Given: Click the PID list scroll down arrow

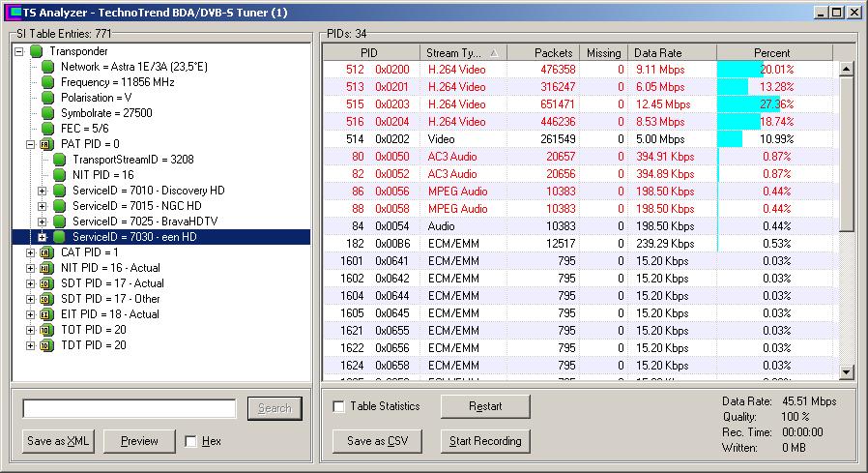Looking at the screenshot, I should (847, 372).
